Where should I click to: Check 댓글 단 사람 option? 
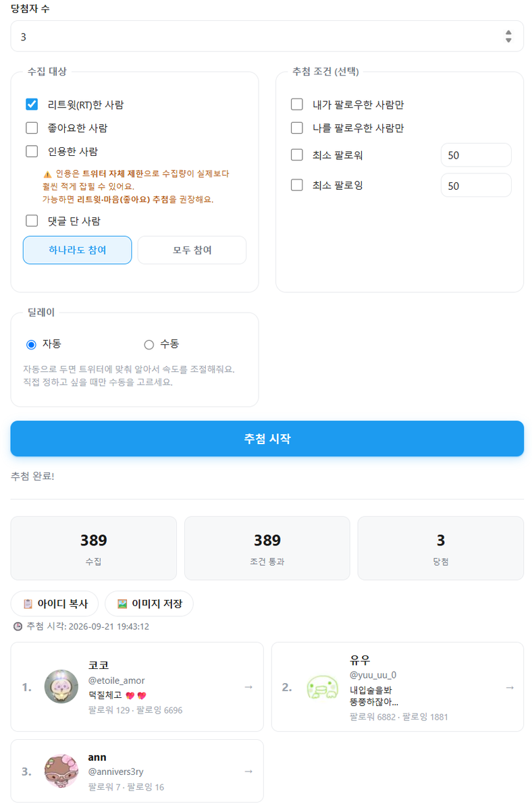point(32,220)
